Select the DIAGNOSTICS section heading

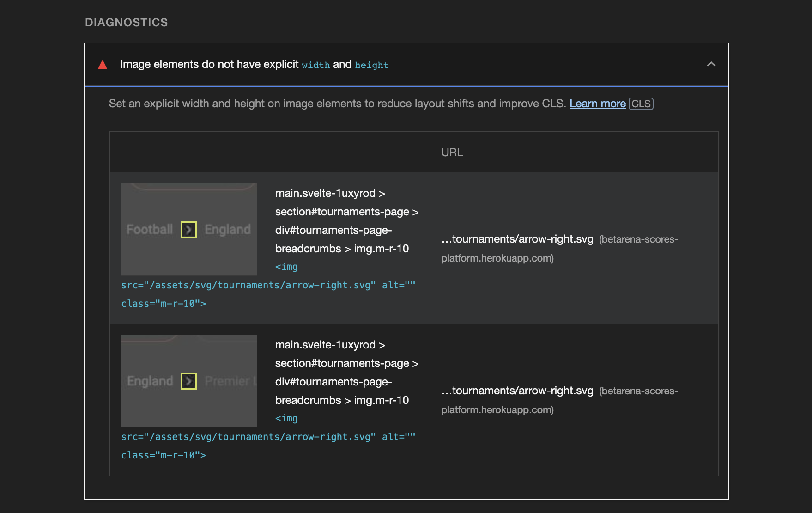point(126,22)
